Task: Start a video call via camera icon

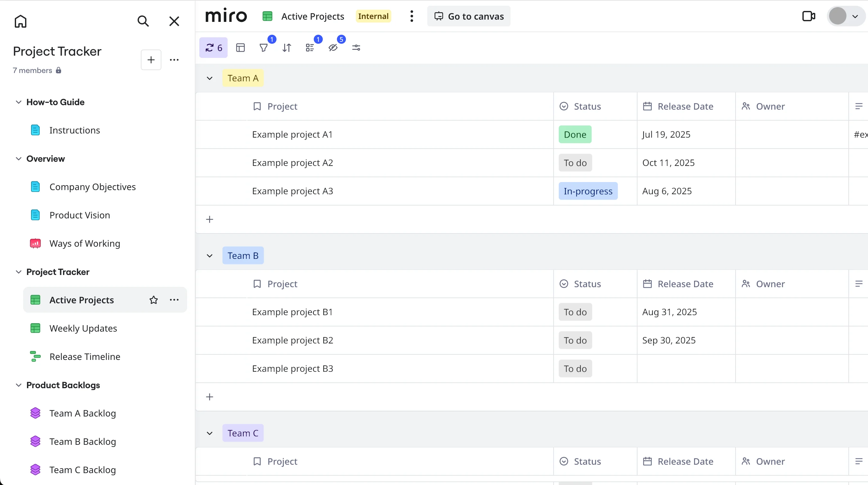Action: pos(808,16)
